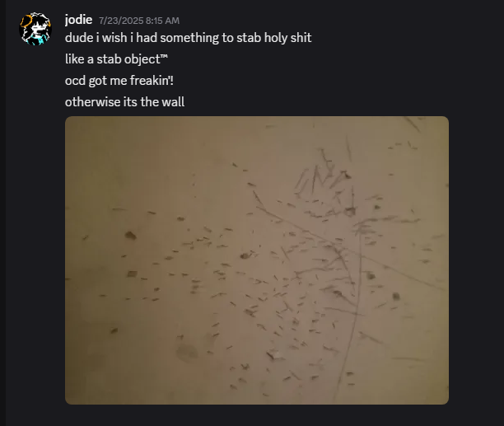This screenshot has height=426, width=504.
Task: Click the username jodie
Action: pyautogui.click(x=78, y=20)
